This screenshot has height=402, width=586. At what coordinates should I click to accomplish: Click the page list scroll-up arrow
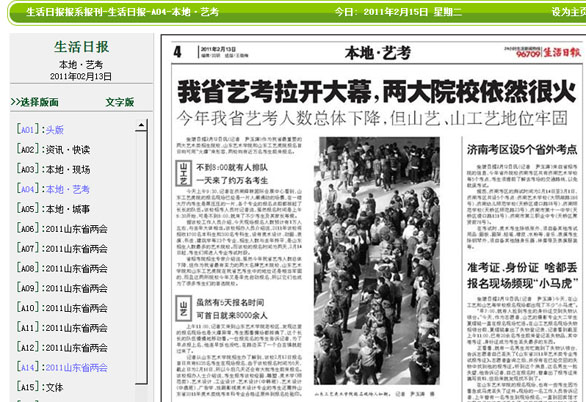[141, 125]
